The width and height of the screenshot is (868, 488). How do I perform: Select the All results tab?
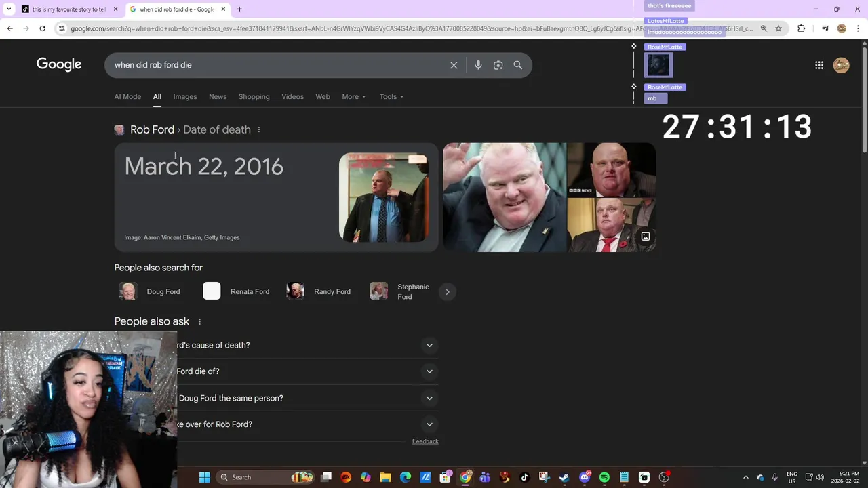157,96
